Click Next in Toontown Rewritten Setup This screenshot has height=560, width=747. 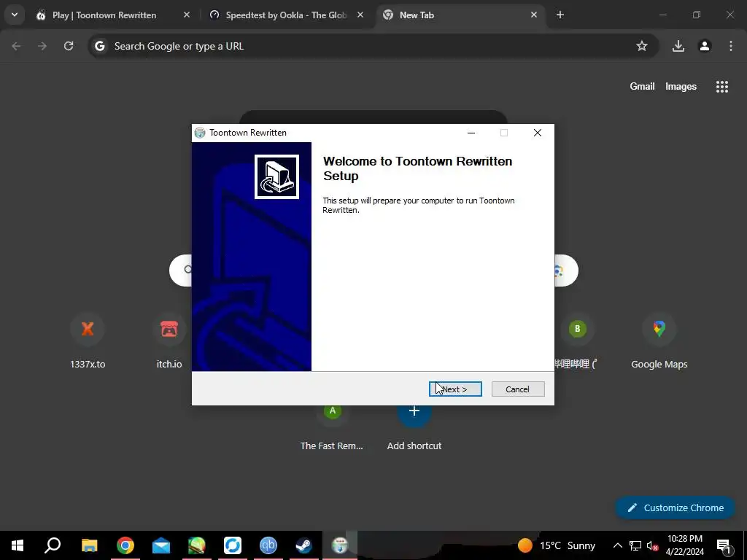455,389
